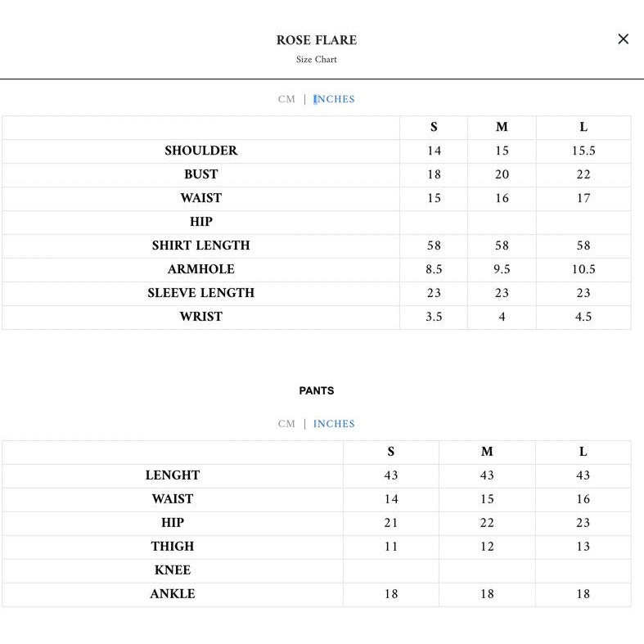Close the Rose Flare size chart
The width and height of the screenshot is (644, 644).
623,39
